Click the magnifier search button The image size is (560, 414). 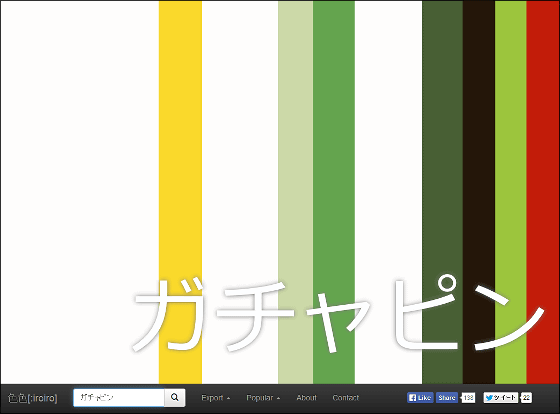click(175, 398)
